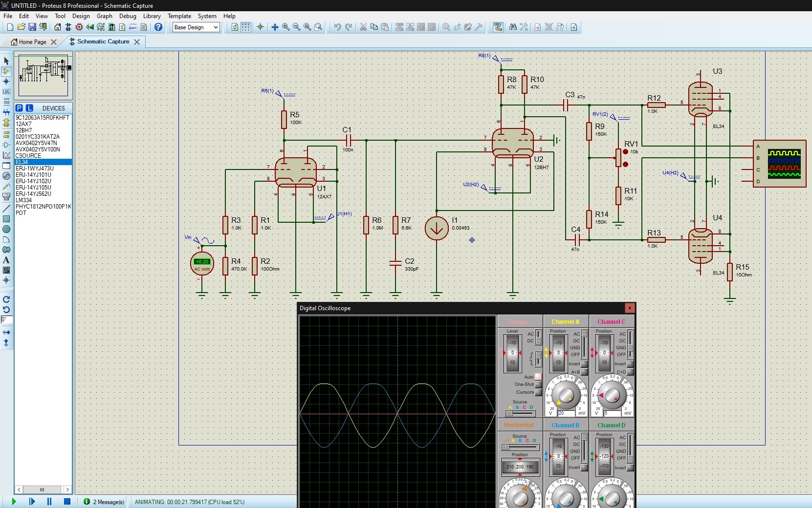812x508 pixels.
Task: Pause the simulation animation
Action: 49,501
